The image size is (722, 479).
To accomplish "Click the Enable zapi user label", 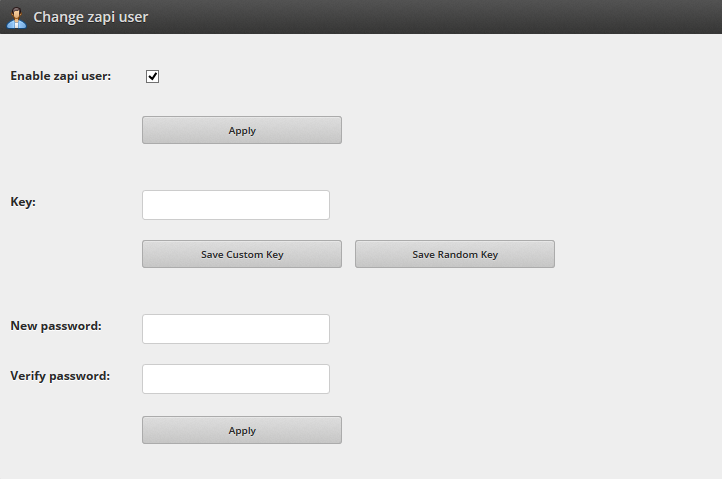I will click(61, 76).
